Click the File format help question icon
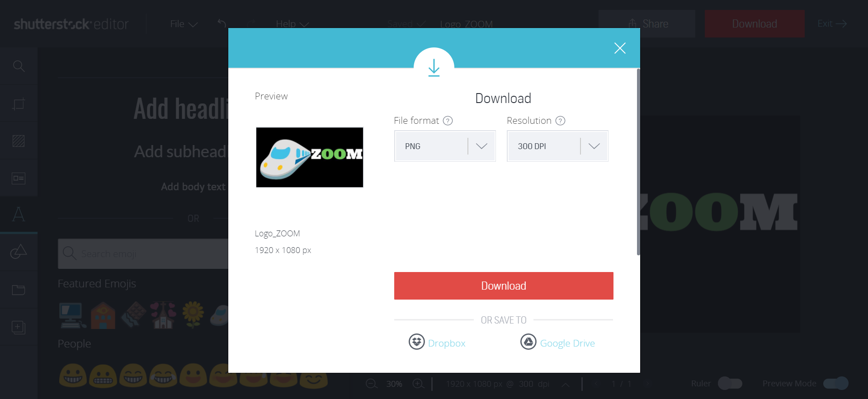868x399 pixels. [x=448, y=121]
